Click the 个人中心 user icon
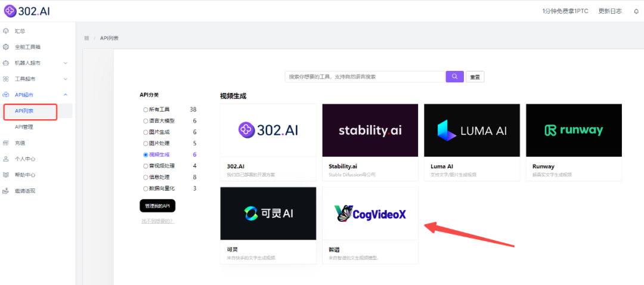Image resolution: width=644 pixels, height=285 pixels. 6,159
